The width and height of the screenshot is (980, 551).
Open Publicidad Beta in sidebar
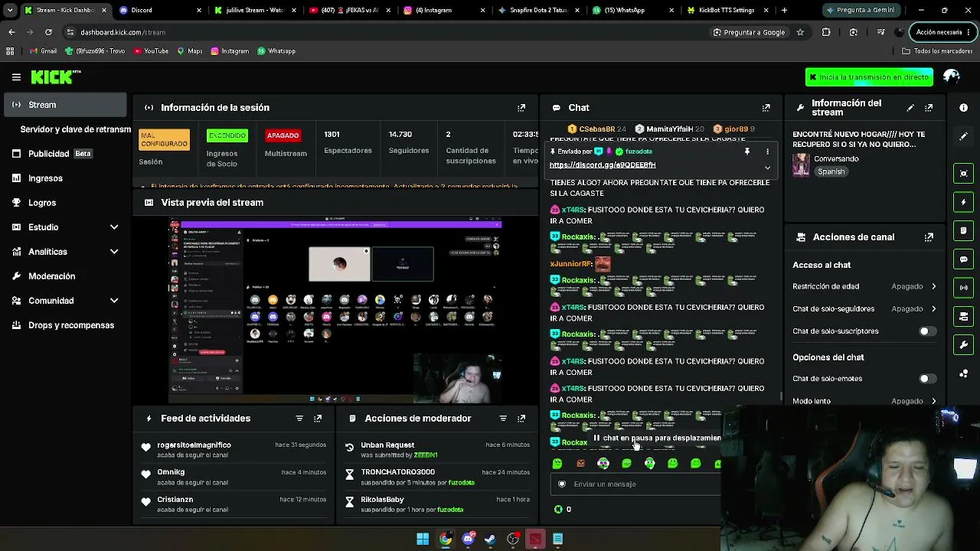[66, 154]
